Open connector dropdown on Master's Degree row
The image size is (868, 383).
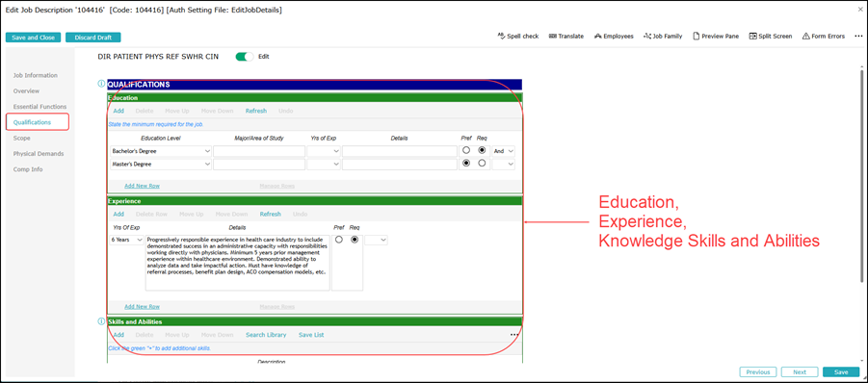[503, 165]
